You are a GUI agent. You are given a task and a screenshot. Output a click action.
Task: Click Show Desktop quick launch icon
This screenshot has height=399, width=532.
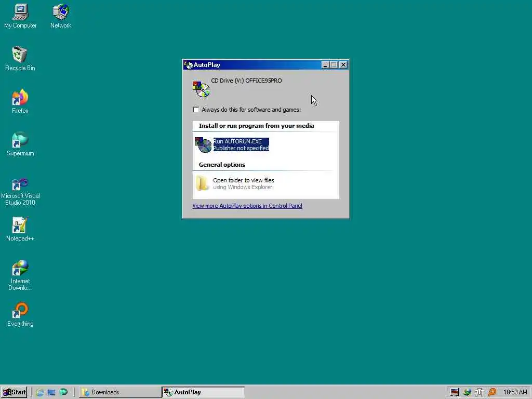click(51, 392)
